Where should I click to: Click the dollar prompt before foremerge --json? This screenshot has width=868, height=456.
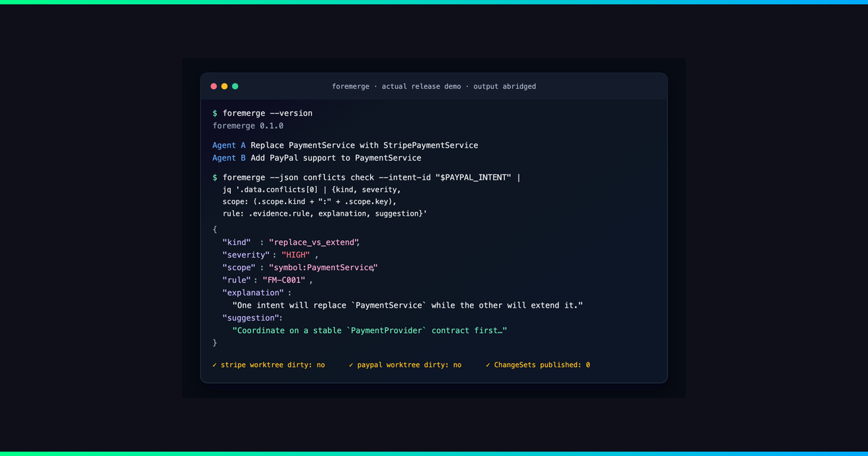click(x=215, y=177)
